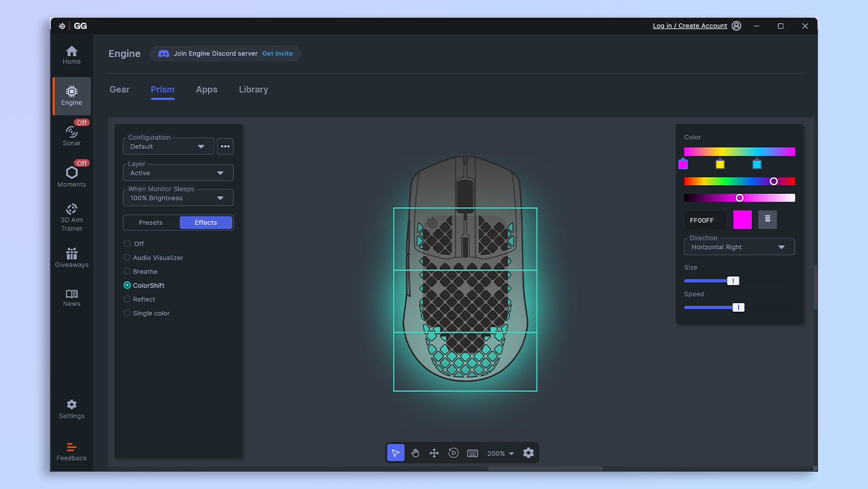Click Log in / Create Account
Screen dimensions: 868x489
[x=689, y=26]
